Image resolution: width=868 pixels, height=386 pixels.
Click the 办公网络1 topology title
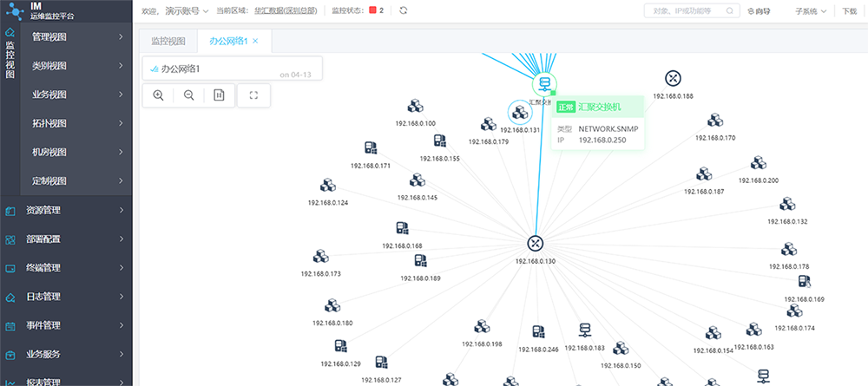180,69
